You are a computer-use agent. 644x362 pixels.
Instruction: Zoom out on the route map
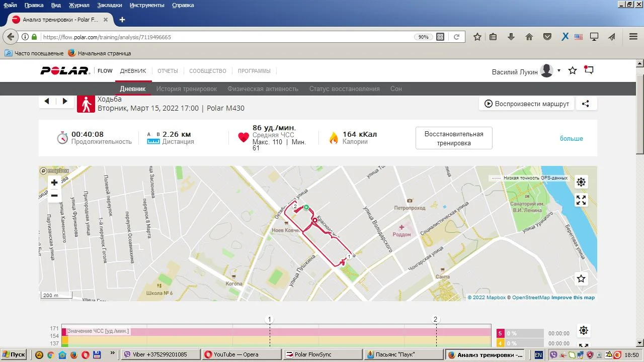pos(54,196)
